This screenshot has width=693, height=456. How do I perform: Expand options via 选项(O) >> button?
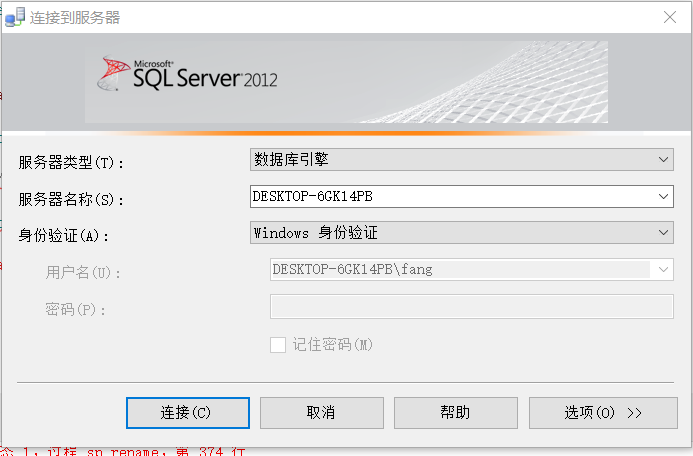[603, 413]
